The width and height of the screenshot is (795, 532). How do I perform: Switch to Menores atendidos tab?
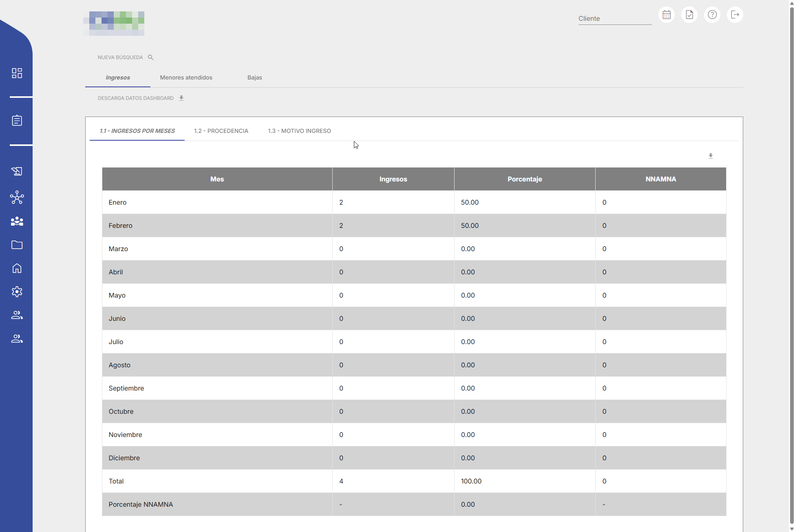(186, 77)
